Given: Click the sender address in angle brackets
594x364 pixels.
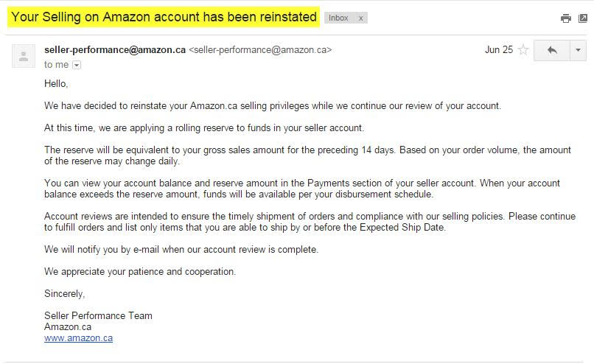Looking at the screenshot, I should pos(260,50).
